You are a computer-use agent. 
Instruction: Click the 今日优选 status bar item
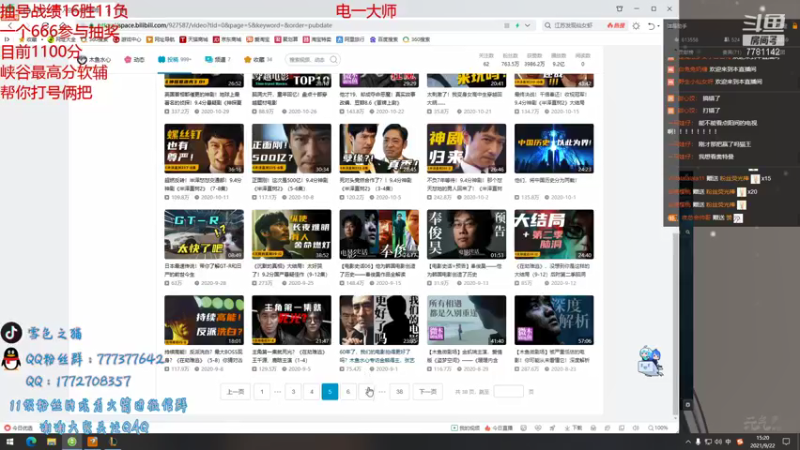coord(18,428)
